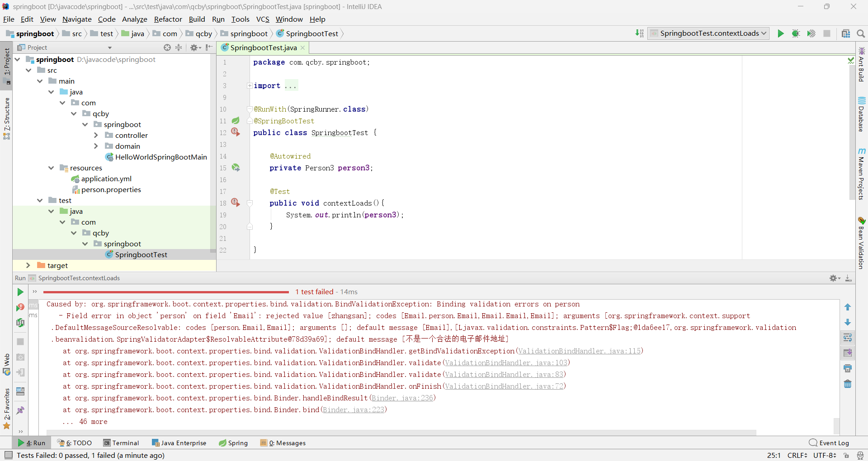Viewport: 868px width, 461px height.
Task: Jump up the stack trace with the up arrow
Action: tap(848, 307)
